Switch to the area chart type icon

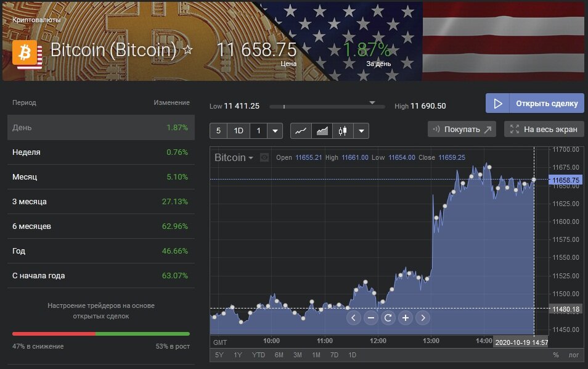click(322, 131)
